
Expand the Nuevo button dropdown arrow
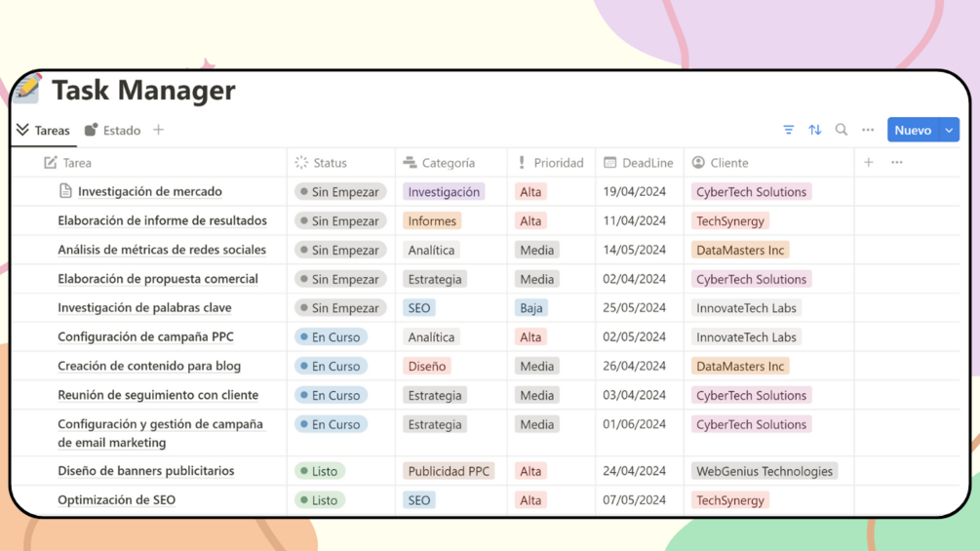pyautogui.click(x=949, y=130)
